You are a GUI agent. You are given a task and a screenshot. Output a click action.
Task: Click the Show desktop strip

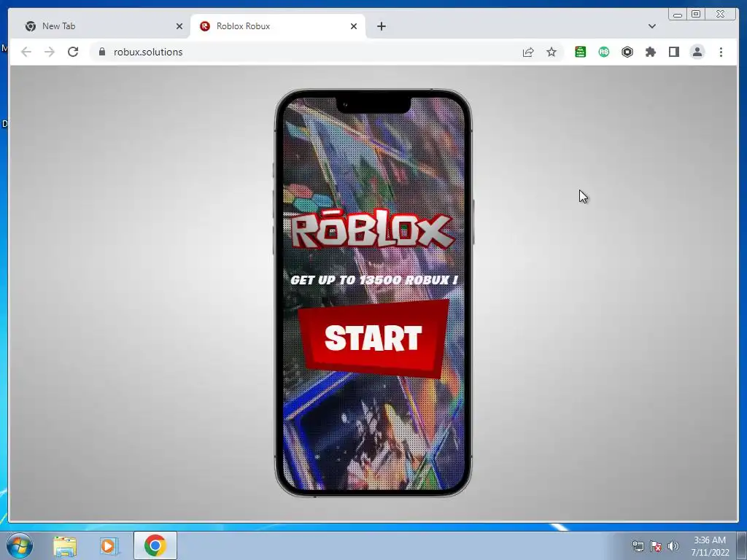742,545
